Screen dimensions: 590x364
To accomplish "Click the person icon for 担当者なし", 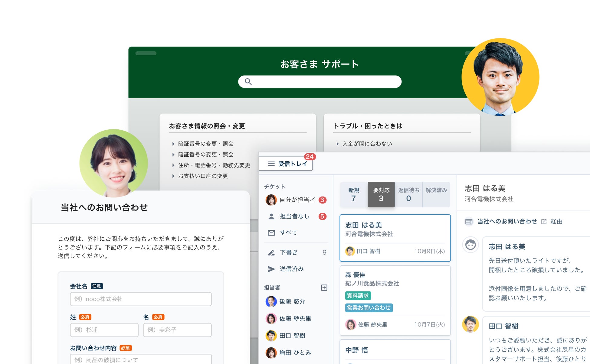I will (271, 216).
